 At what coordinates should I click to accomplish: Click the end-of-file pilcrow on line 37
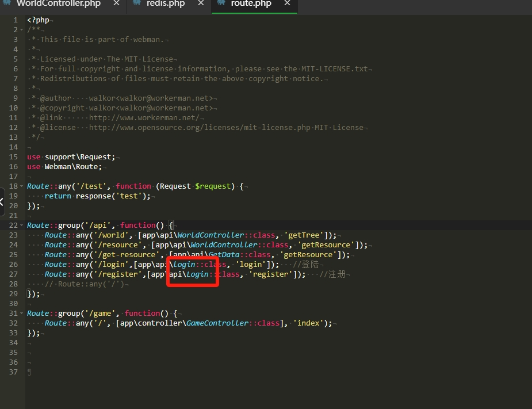click(29, 372)
